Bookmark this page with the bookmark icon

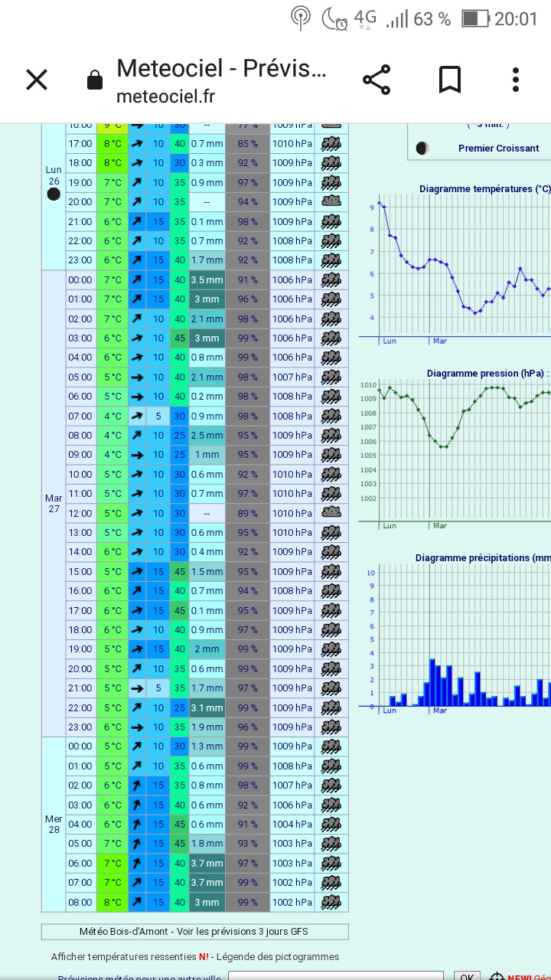coord(449,80)
